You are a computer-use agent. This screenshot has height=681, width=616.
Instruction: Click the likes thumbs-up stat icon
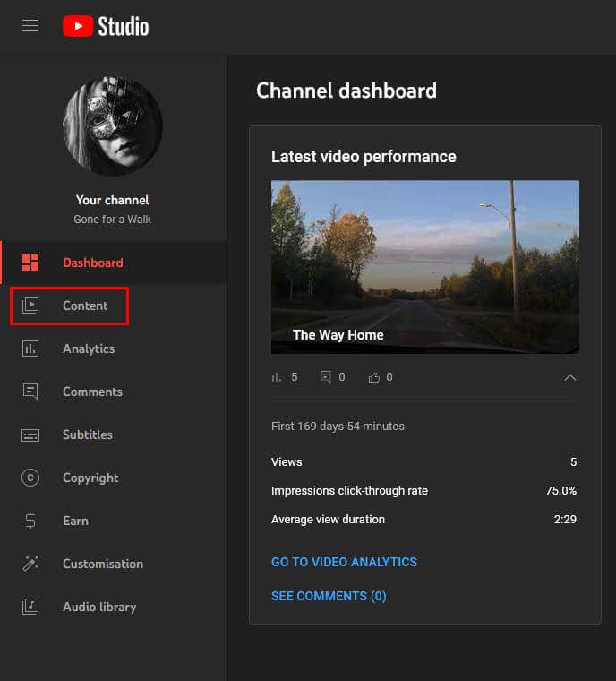374,377
